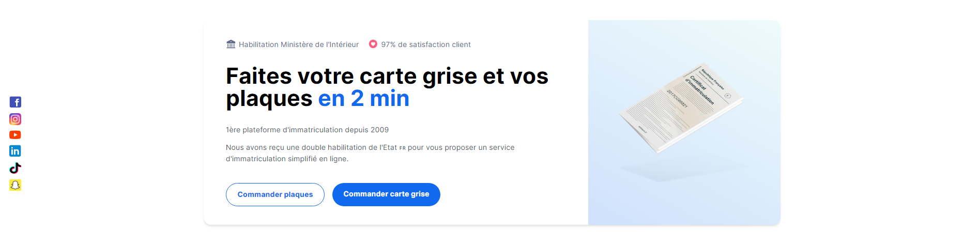980x245 pixels.
Task: Click the Certificat d'immatriculation document image
Action: tap(681, 108)
